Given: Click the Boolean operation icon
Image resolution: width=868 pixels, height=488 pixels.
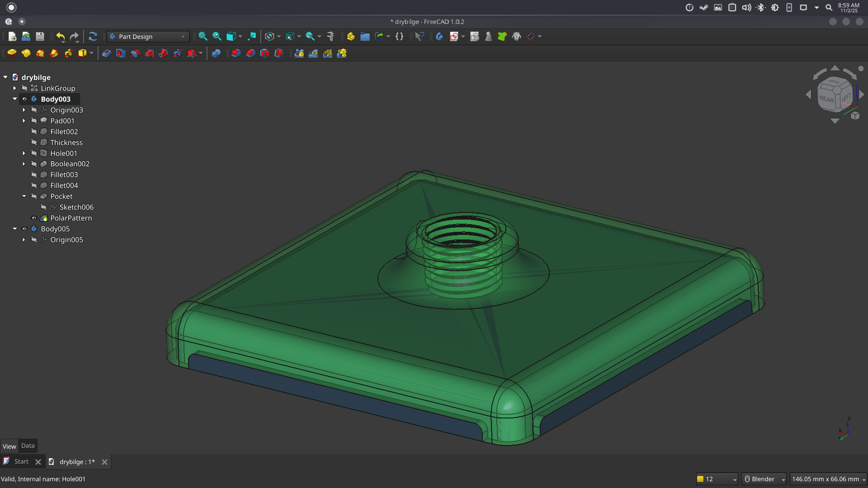Looking at the screenshot, I should (216, 53).
